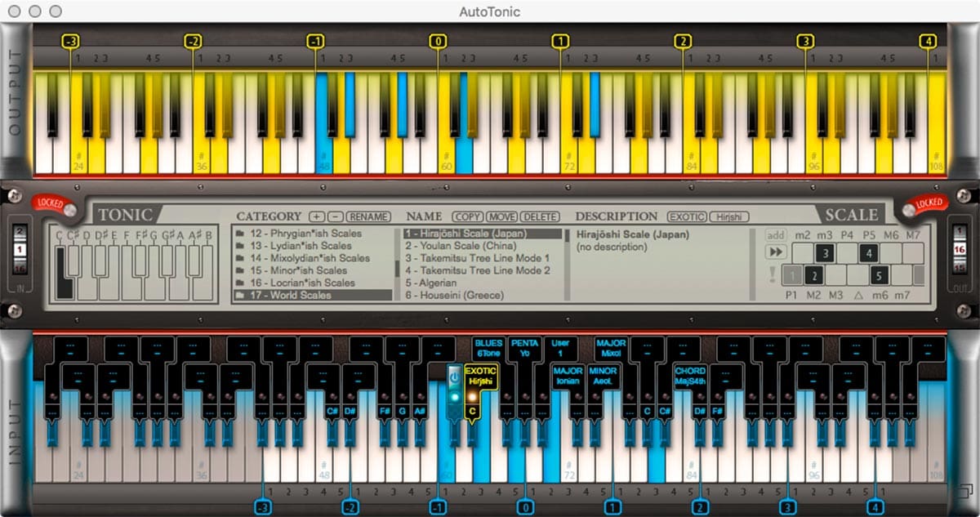
Task: Click output piano key labeled 60
Action: click(x=446, y=123)
